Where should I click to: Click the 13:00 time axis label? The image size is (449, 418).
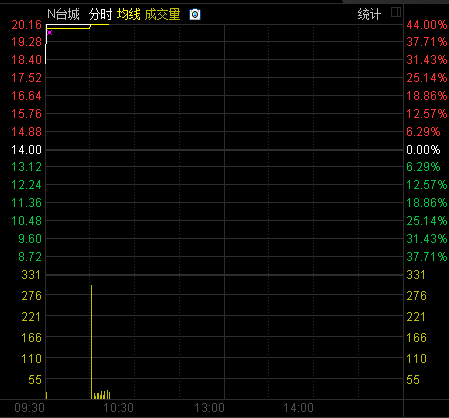(209, 408)
